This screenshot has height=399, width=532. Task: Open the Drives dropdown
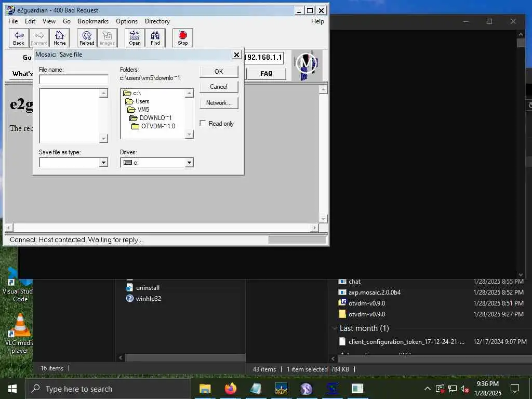click(x=189, y=163)
